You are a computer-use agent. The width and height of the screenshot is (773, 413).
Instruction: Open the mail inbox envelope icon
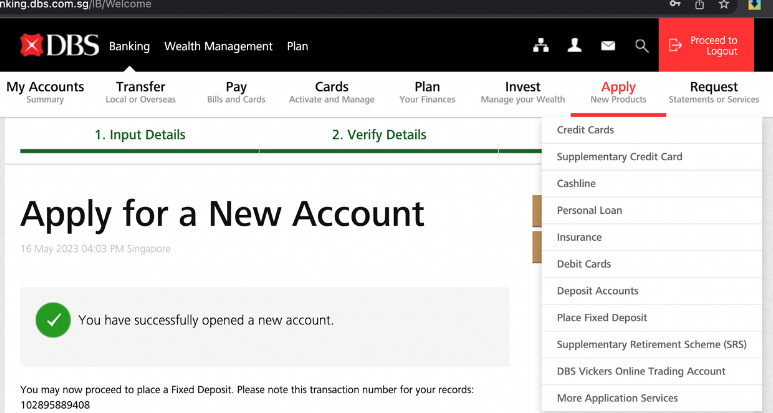[x=607, y=46]
